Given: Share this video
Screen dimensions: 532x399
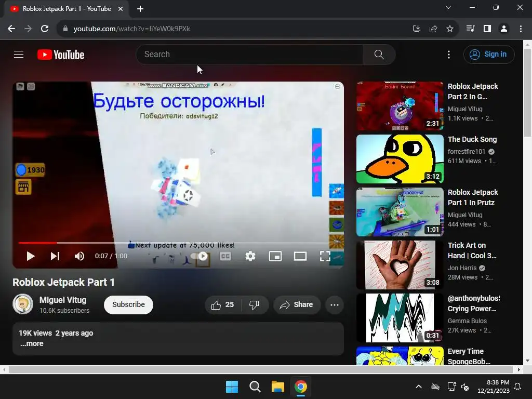Looking at the screenshot, I should point(296,304).
